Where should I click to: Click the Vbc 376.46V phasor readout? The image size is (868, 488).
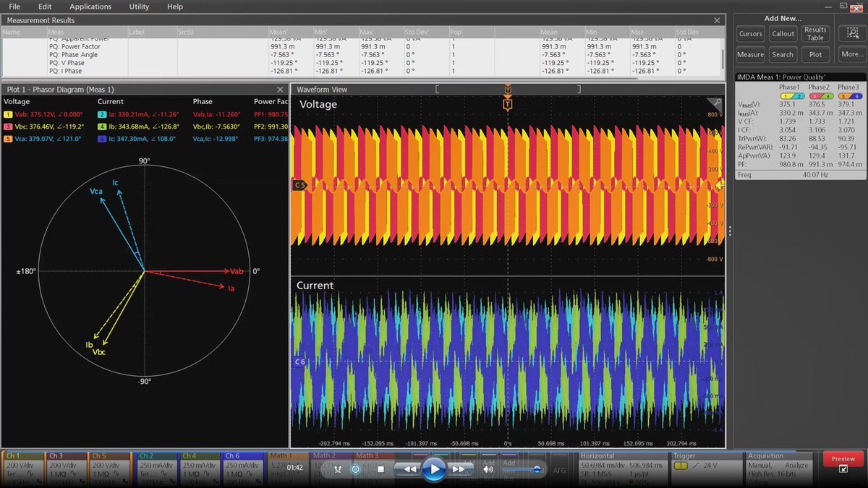[x=49, y=127]
